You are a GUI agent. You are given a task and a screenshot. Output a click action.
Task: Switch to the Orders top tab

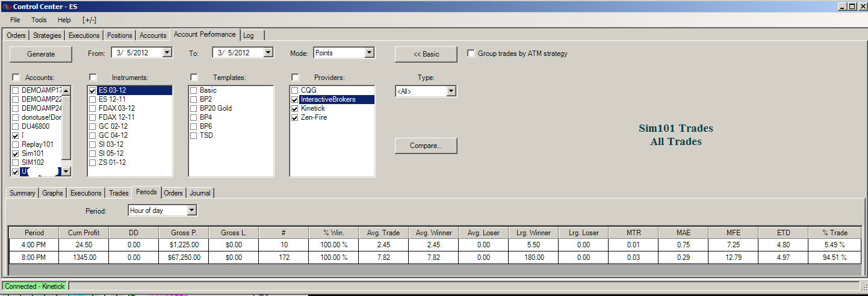(x=16, y=35)
